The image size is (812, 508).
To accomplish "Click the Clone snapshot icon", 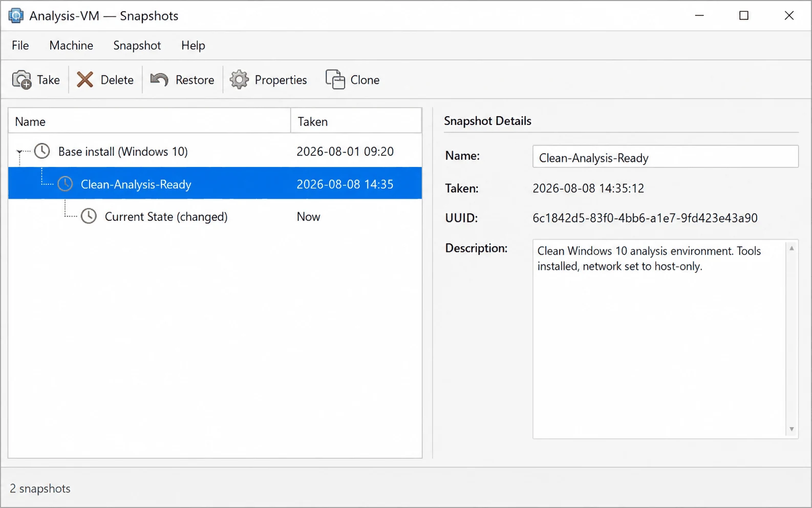I will 335,80.
